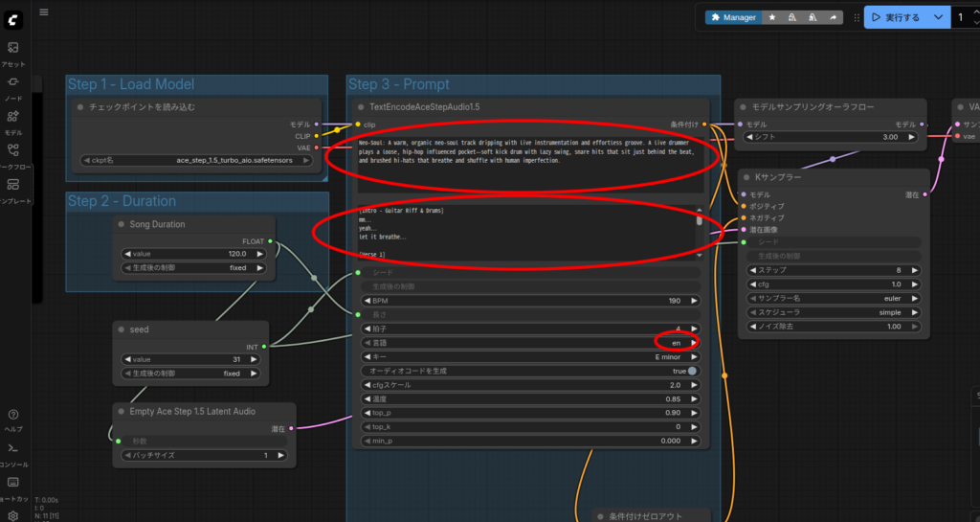Open the sampler name euler dropdown
The image size is (980, 522).
click(832, 298)
